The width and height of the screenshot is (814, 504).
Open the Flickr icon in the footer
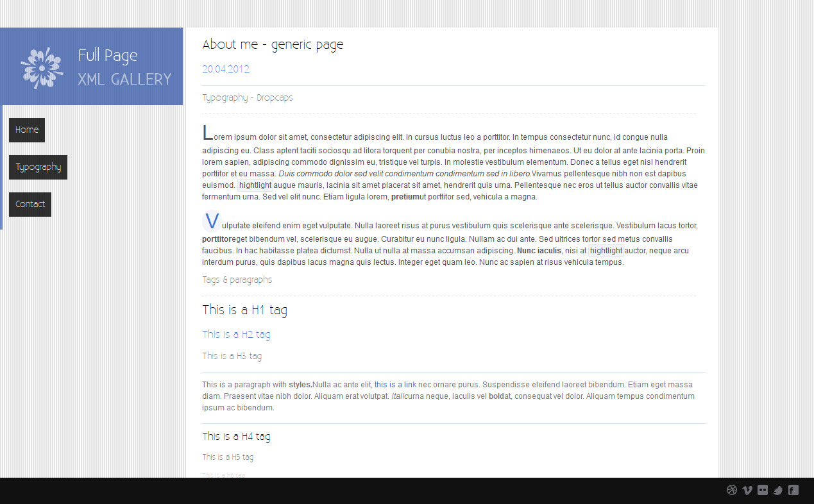click(x=762, y=490)
